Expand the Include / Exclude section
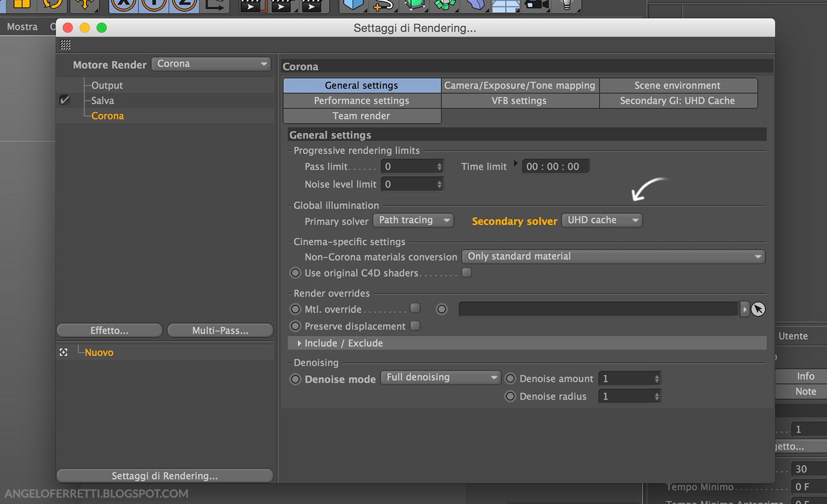 [x=299, y=343]
